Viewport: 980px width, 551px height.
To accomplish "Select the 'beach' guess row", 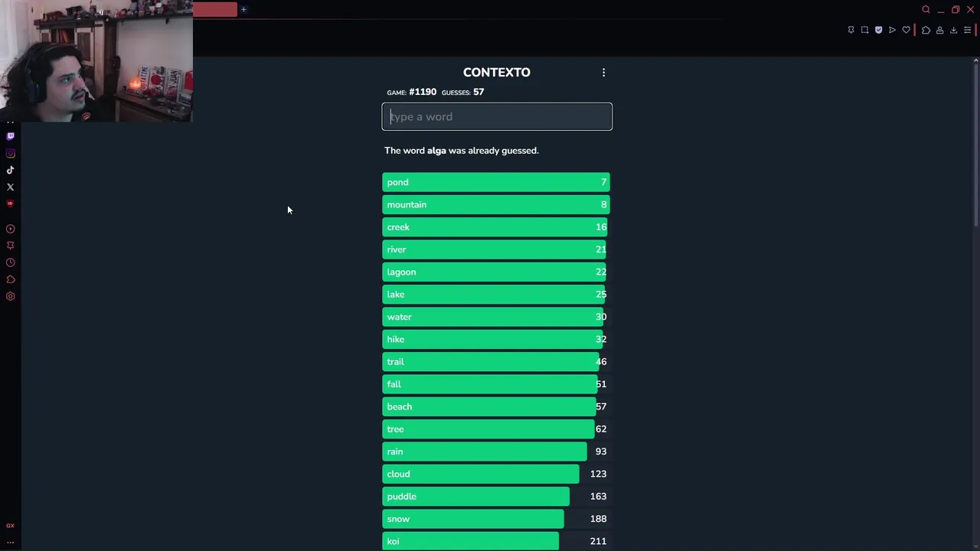I will pos(496,406).
